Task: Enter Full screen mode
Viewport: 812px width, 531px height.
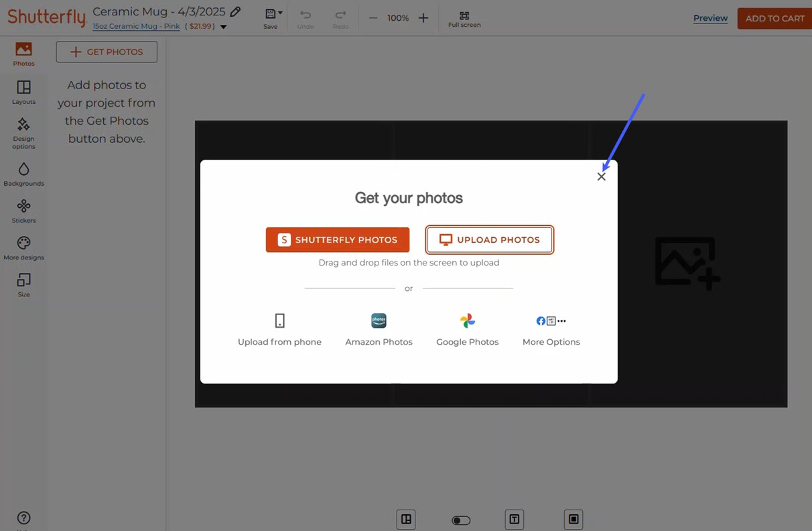Action: click(x=464, y=19)
